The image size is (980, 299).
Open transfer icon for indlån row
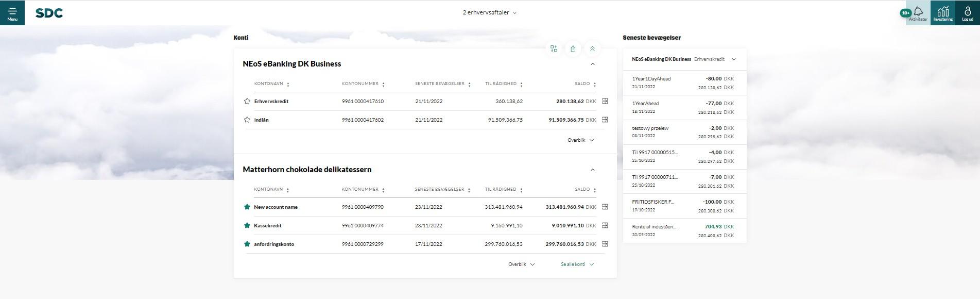(605, 120)
